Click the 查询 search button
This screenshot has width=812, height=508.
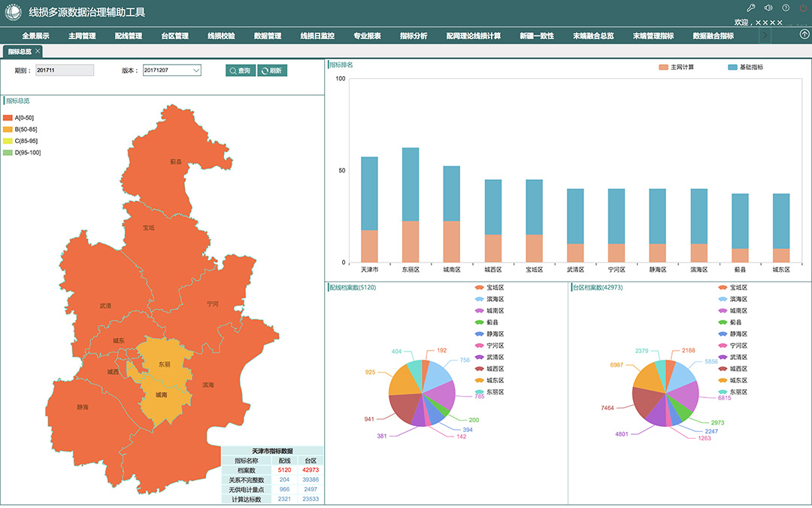[241, 70]
